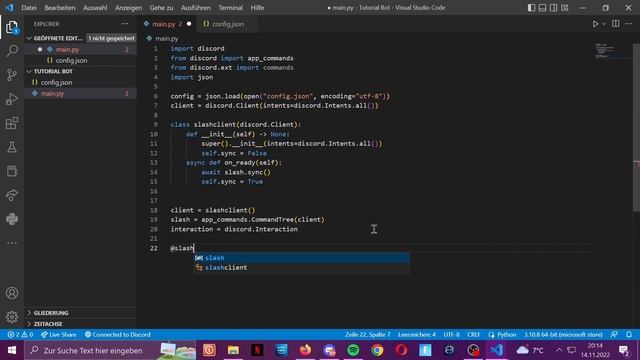Open the Source Control view
This screenshot has height=360, width=640.
(x=12, y=75)
